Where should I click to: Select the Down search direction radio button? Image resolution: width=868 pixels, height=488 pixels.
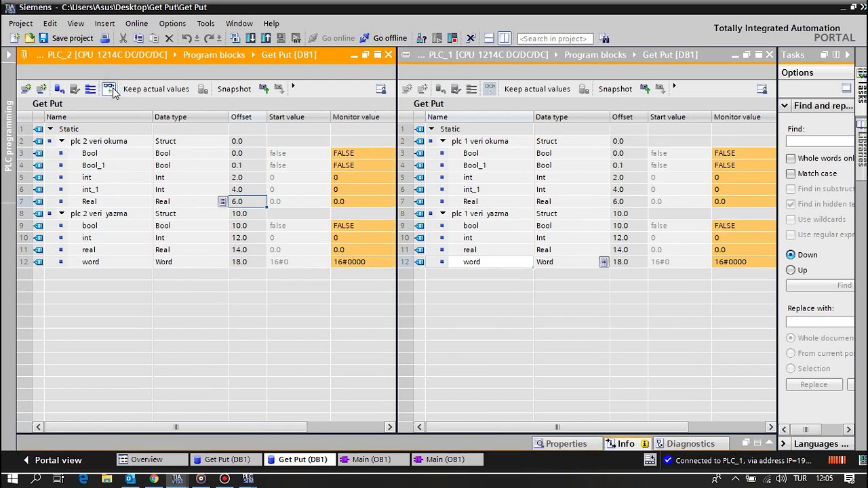(x=791, y=255)
